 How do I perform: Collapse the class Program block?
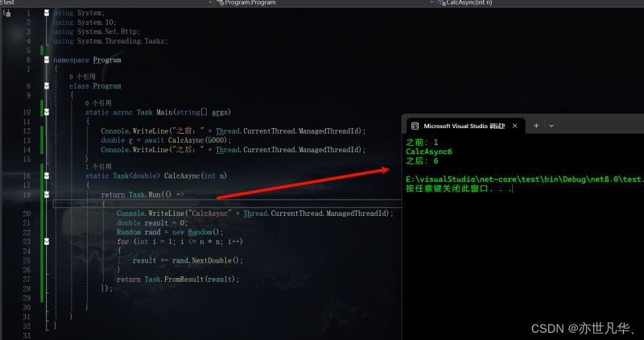click(x=47, y=86)
